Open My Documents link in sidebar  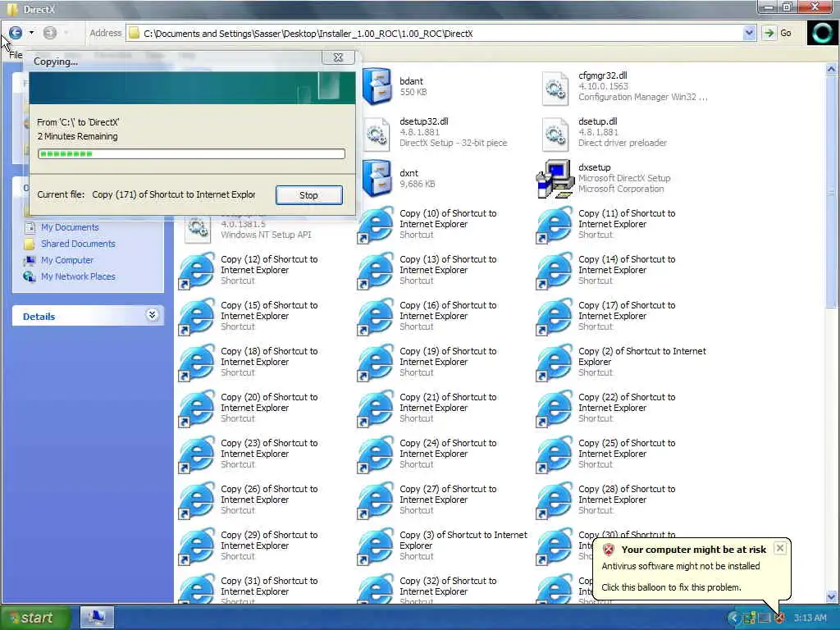[71, 228]
